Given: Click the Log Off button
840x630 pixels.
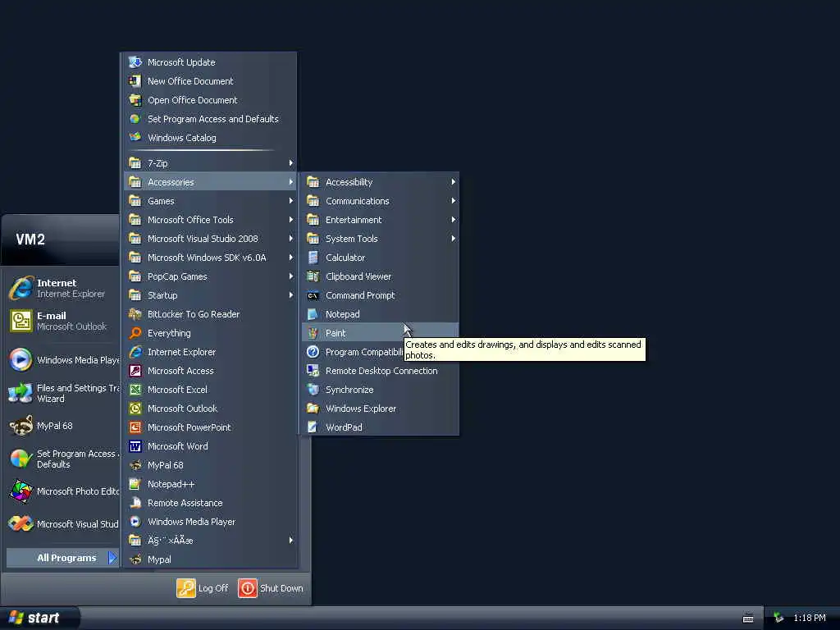Looking at the screenshot, I should click(203, 588).
